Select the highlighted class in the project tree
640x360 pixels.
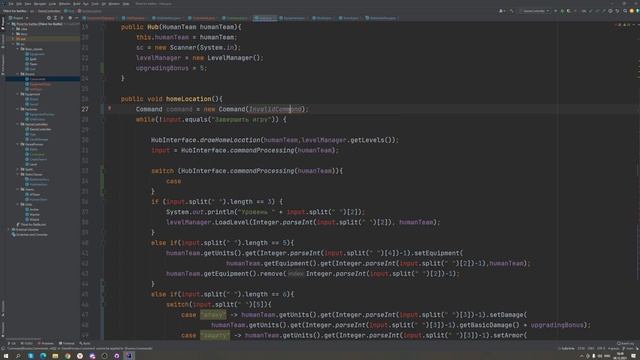click(x=43, y=79)
